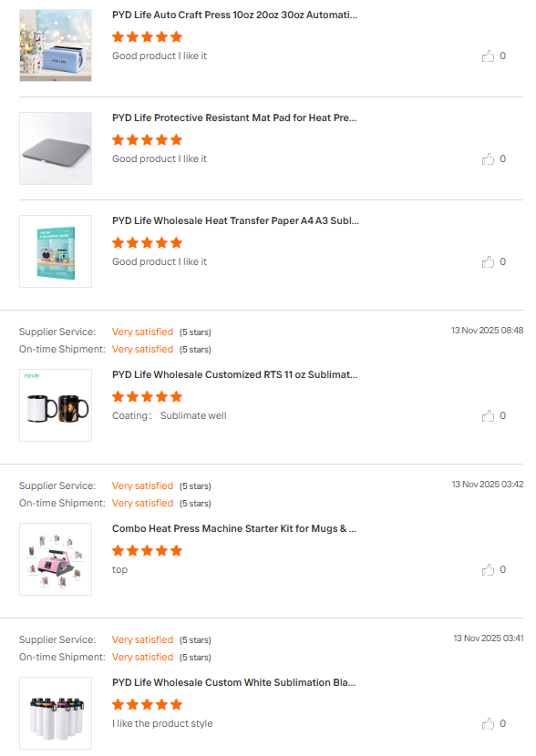Open PYD Life Auto Craft Press product link

pyautogui.click(x=234, y=15)
